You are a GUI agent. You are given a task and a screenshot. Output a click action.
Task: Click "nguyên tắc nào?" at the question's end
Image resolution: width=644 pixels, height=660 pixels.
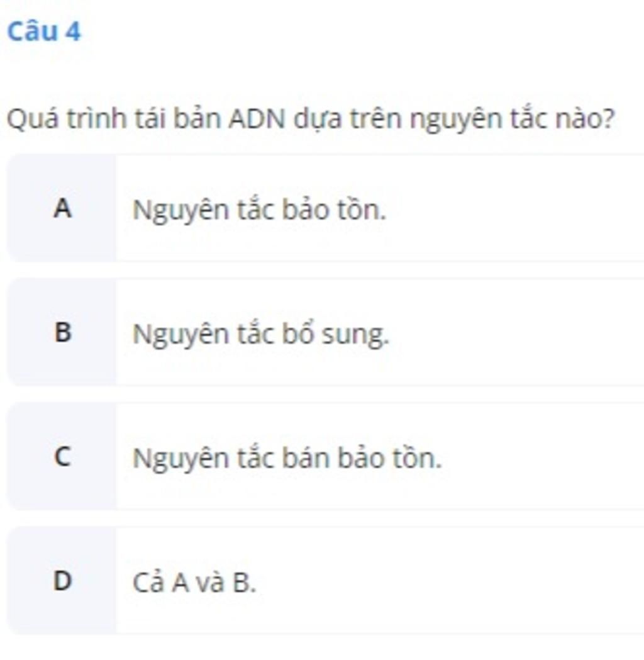(513, 120)
